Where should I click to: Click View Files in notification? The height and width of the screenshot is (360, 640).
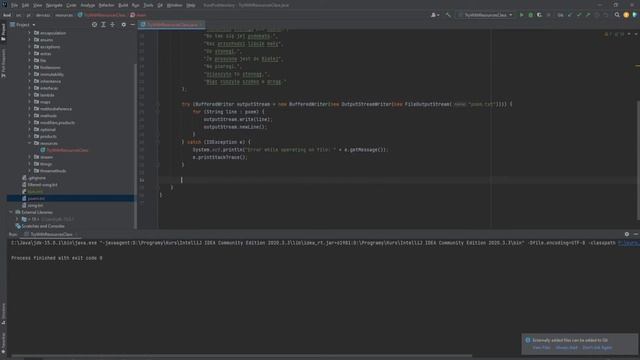click(x=542, y=348)
